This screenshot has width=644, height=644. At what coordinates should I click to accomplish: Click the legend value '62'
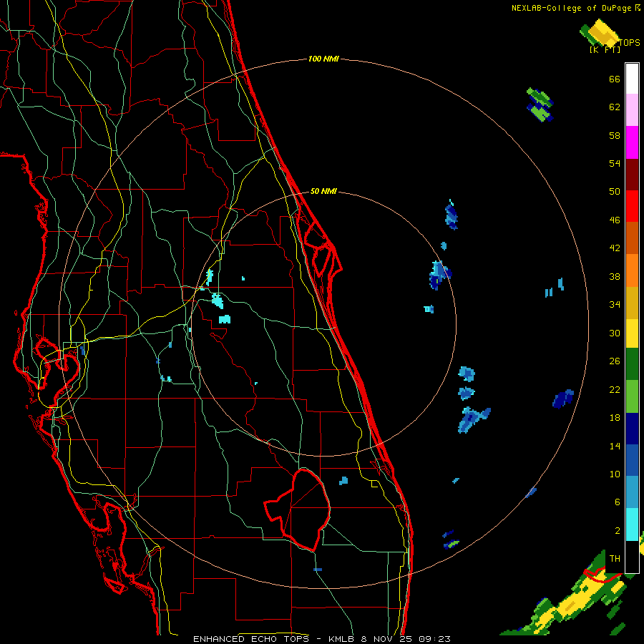click(615, 107)
